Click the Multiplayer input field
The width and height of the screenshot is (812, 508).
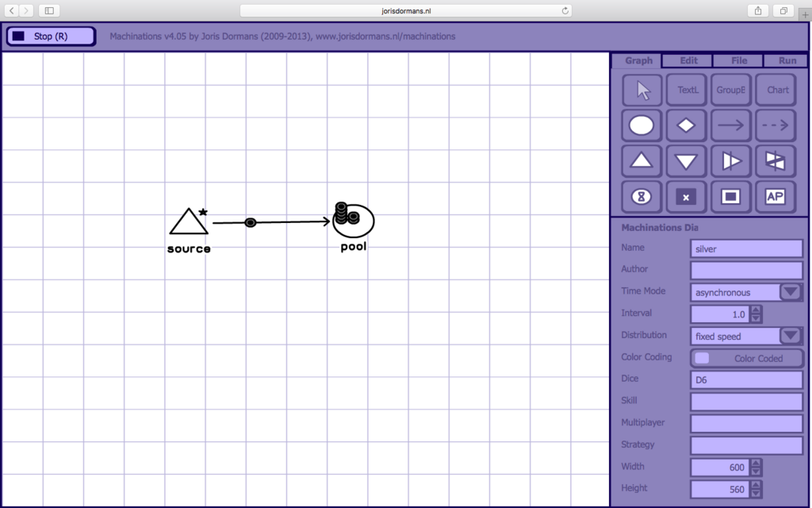[747, 424]
